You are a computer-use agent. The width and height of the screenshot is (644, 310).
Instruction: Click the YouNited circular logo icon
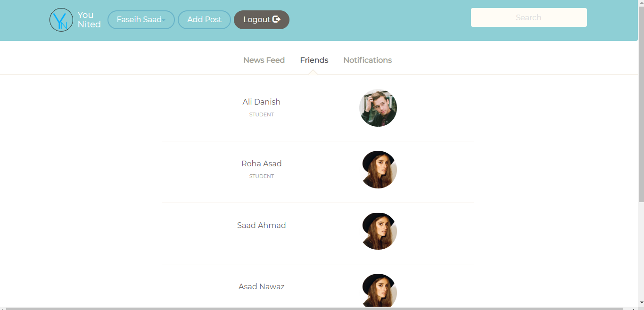pos(61,20)
